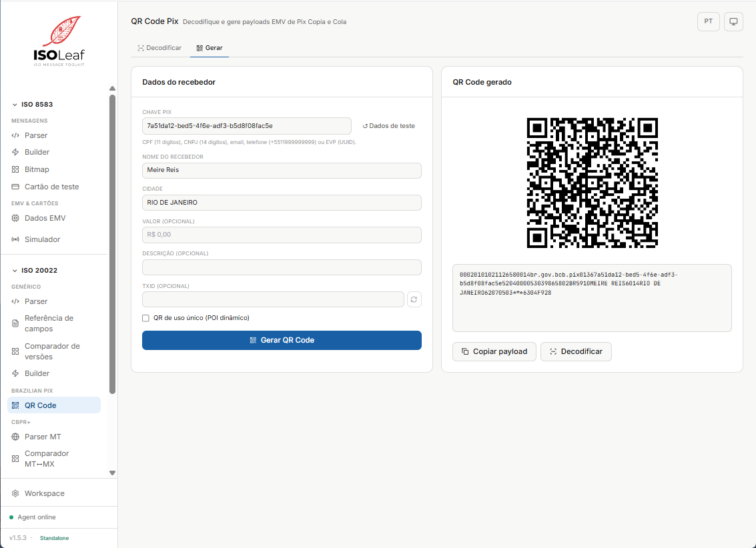Screen dimensions: 756x548
Task: Open Referência de campos page
Action: click(54, 323)
